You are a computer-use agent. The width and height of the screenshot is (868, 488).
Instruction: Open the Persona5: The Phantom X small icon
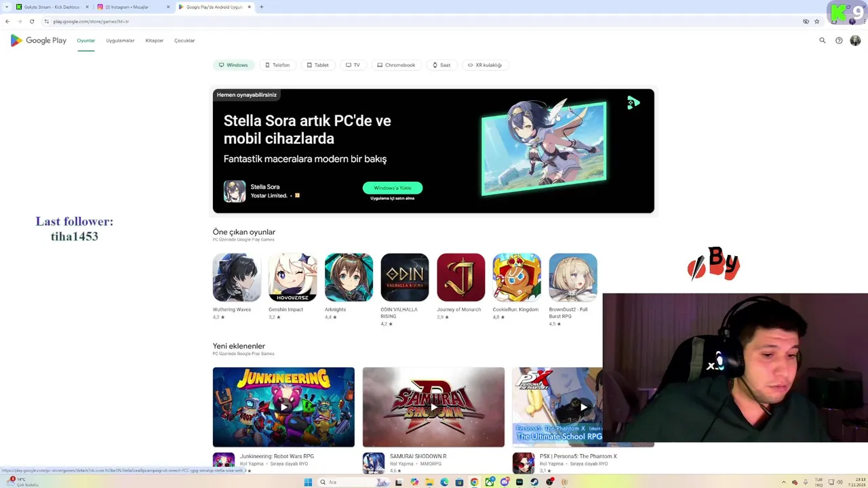pos(524,463)
